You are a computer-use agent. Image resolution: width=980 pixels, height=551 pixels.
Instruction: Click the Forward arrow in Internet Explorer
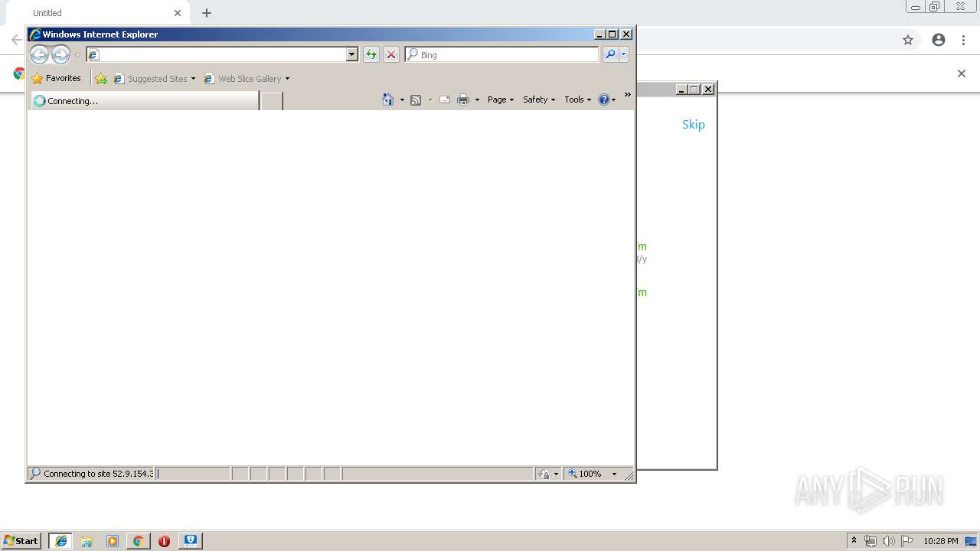pyautogui.click(x=60, y=54)
